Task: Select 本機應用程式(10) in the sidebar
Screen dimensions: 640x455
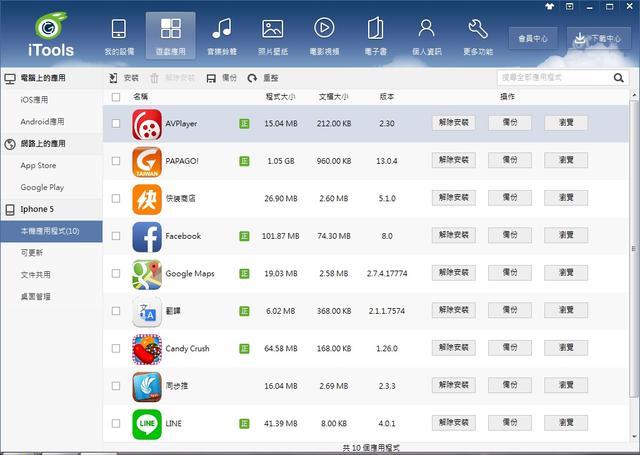Action: (x=51, y=231)
